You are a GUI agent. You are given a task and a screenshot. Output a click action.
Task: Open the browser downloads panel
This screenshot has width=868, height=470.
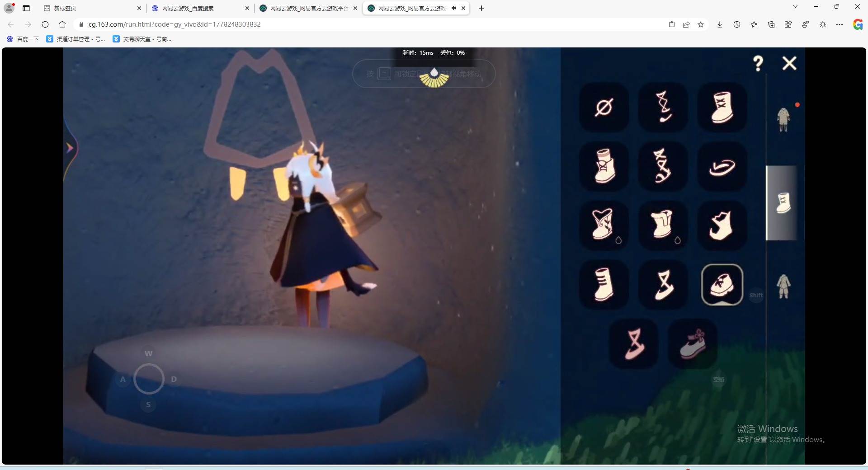point(720,24)
